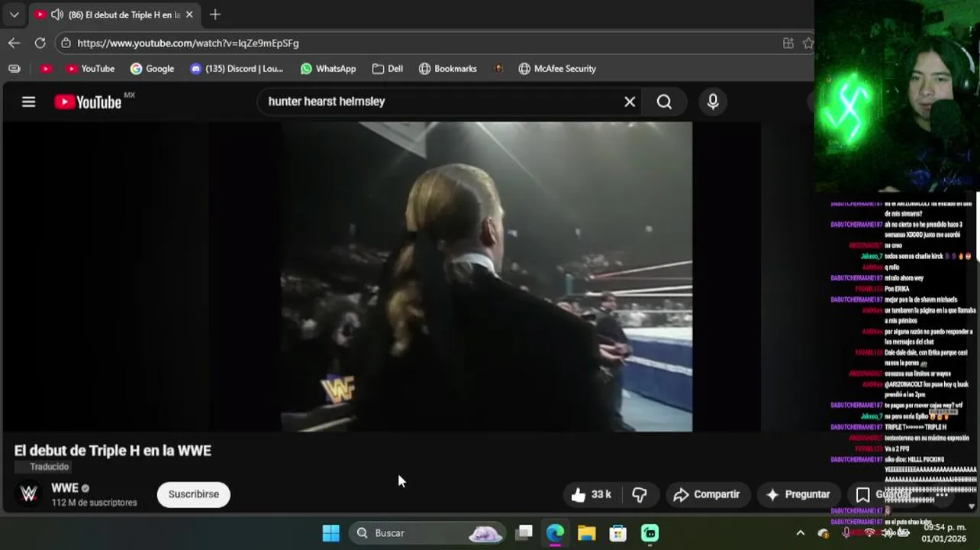Open the Google bookmark

tap(152, 69)
